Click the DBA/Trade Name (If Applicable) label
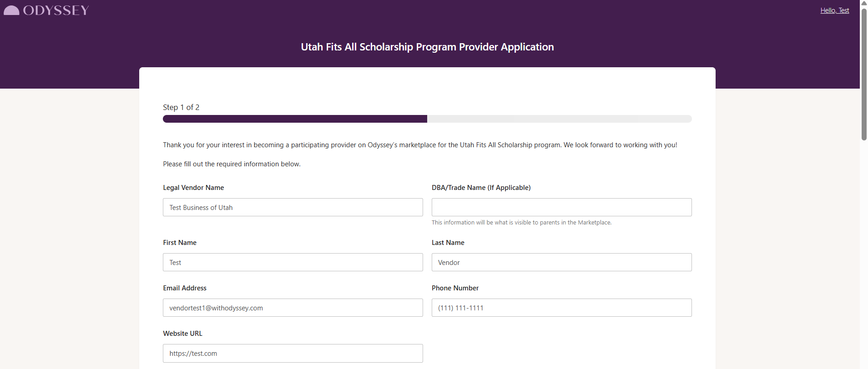 [481, 188]
